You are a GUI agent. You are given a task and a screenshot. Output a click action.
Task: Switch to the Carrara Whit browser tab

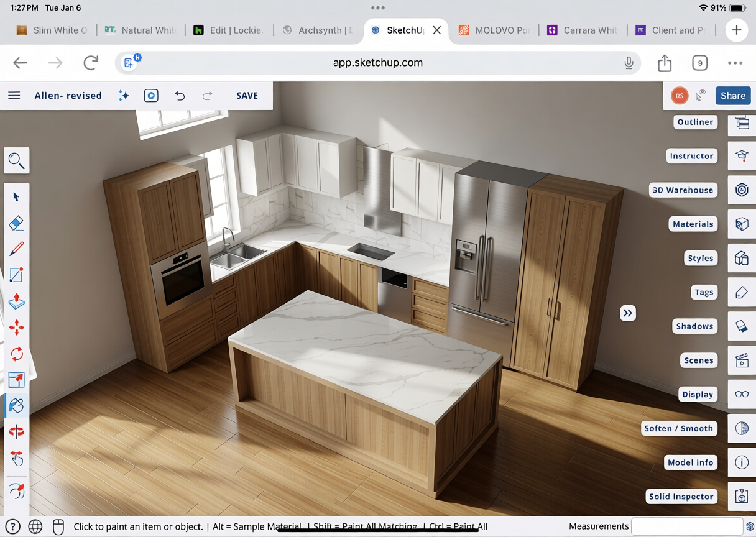tap(583, 30)
